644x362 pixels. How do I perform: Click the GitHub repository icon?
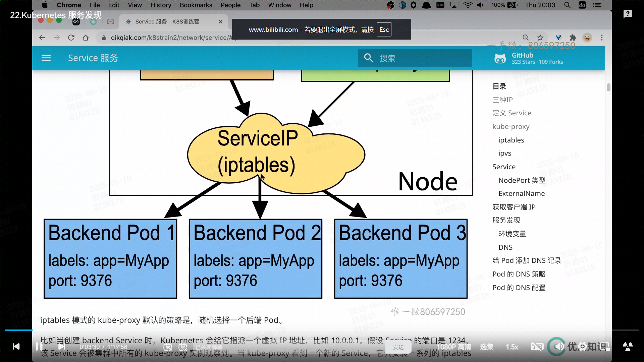click(x=500, y=58)
